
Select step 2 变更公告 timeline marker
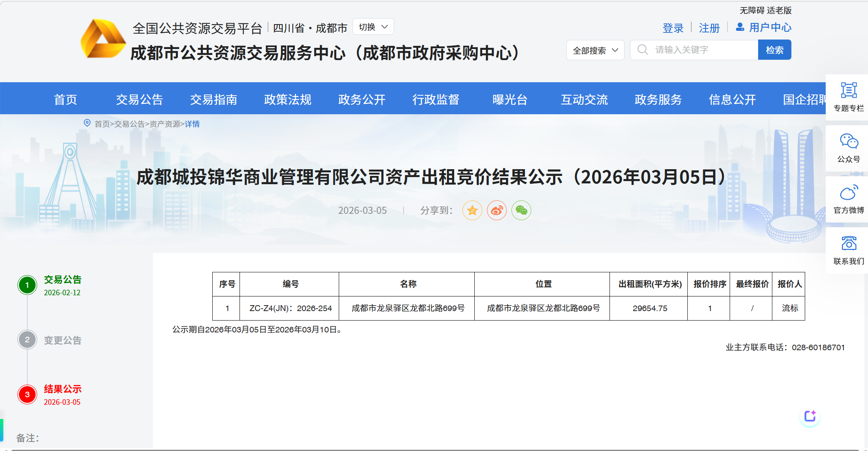click(27, 340)
